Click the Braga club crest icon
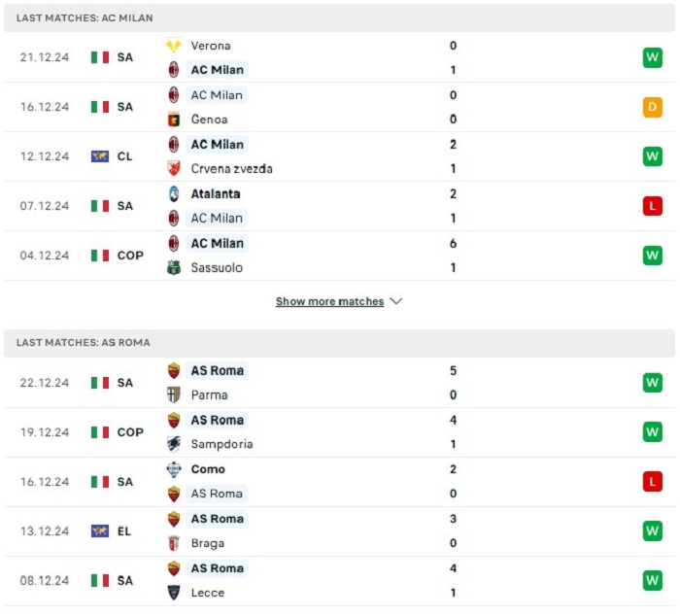 174,543
